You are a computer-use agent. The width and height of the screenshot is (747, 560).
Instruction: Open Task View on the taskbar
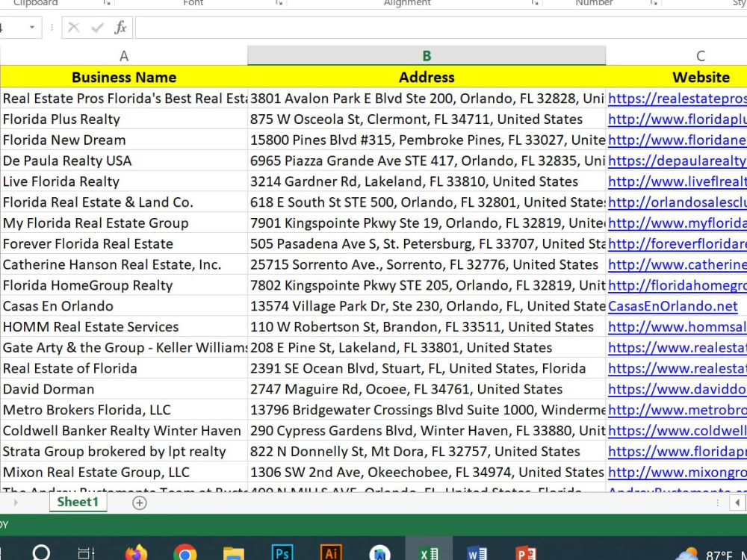pyautogui.click(x=86, y=553)
